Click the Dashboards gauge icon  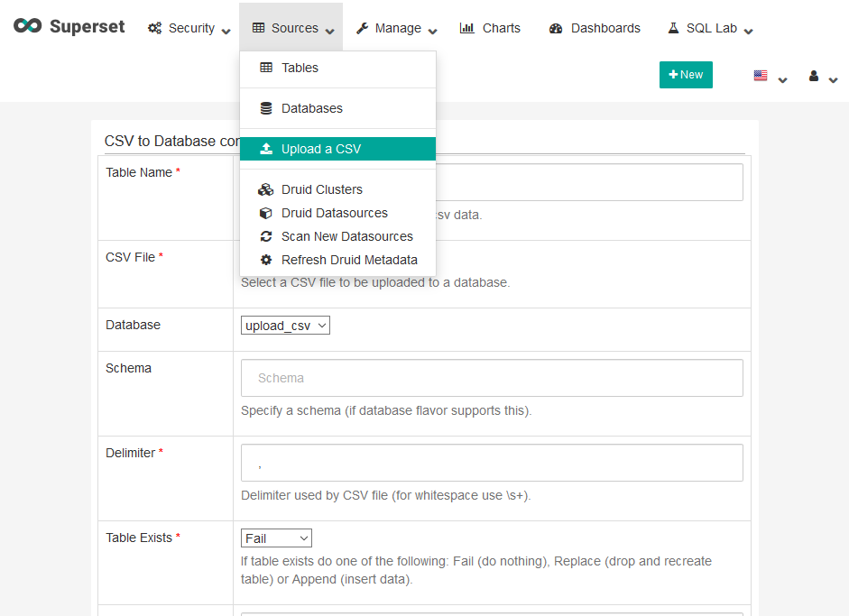pos(556,28)
